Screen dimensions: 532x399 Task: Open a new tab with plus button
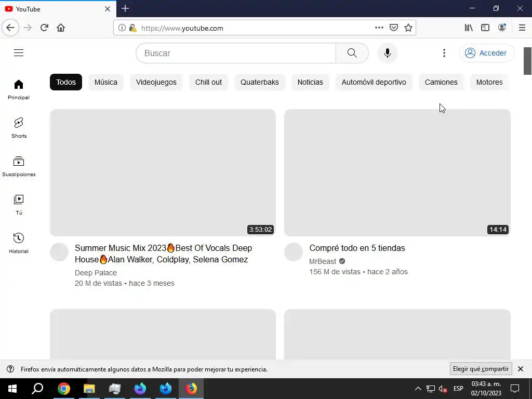[x=125, y=8]
